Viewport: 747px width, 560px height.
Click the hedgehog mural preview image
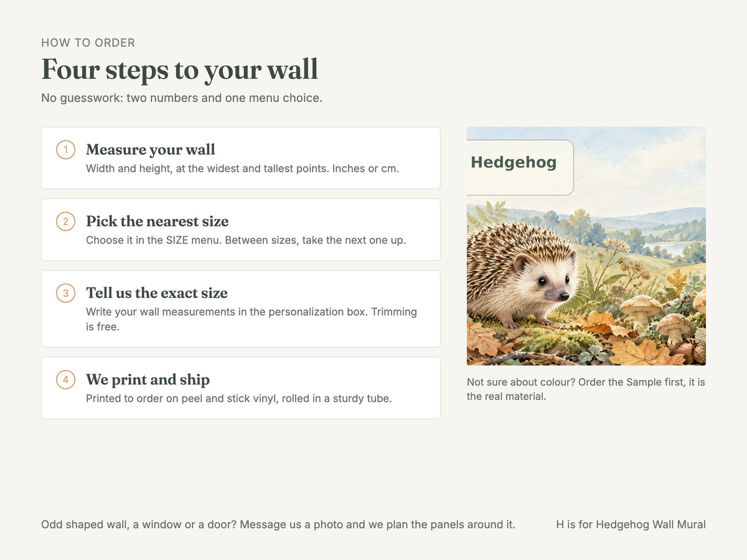(x=586, y=246)
